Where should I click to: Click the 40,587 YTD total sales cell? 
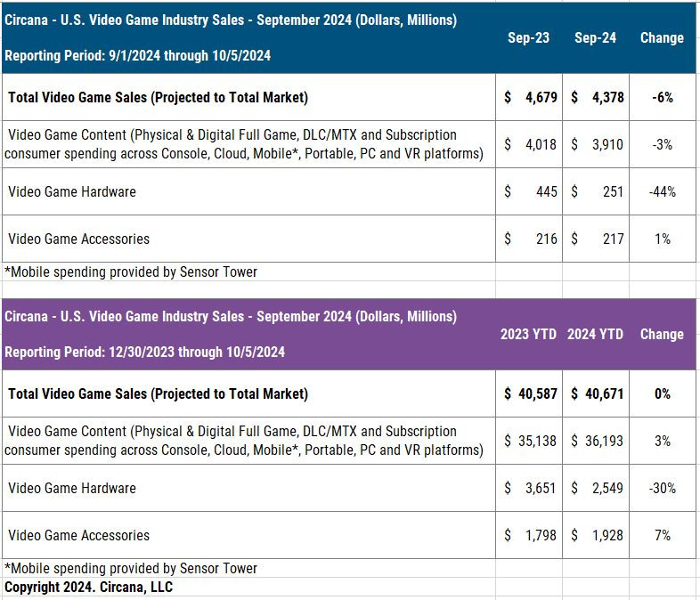pyautogui.click(x=529, y=393)
